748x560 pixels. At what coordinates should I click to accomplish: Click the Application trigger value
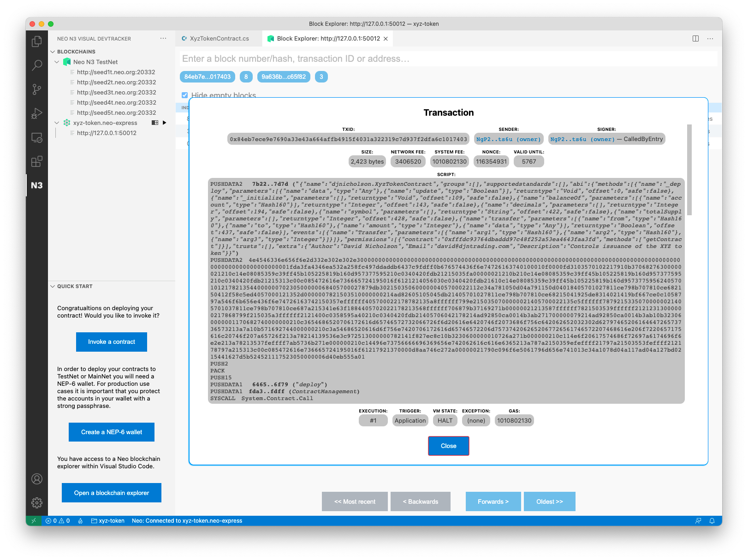(410, 421)
